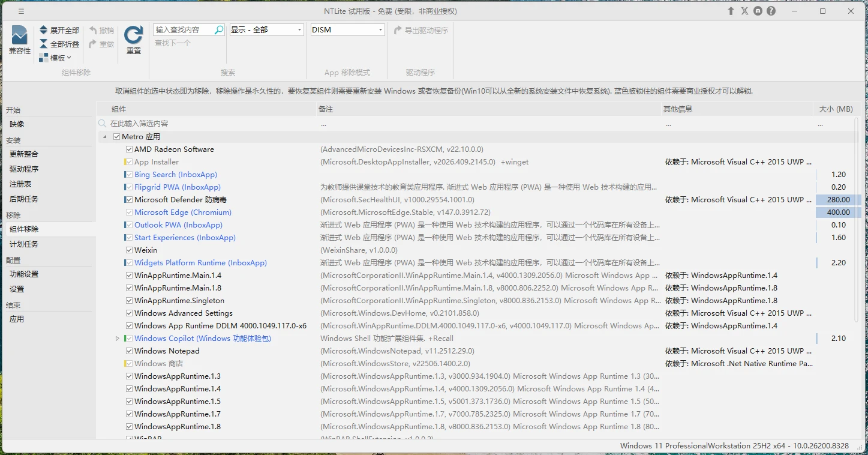Uncheck the Windows Notepad checkbox
Viewport: 868px width, 455px height.
(x=130, y=351)
